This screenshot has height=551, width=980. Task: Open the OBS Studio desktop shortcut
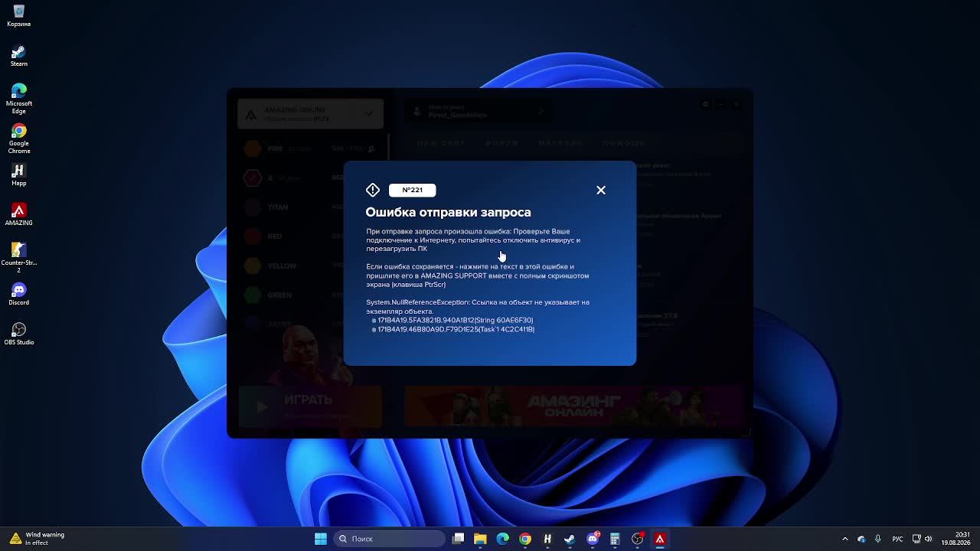pos(18,334)
